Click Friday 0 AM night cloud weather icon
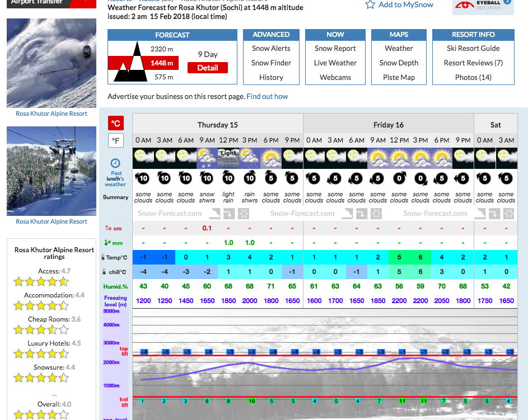Screen dimensions: 528x420 (314, 158)
